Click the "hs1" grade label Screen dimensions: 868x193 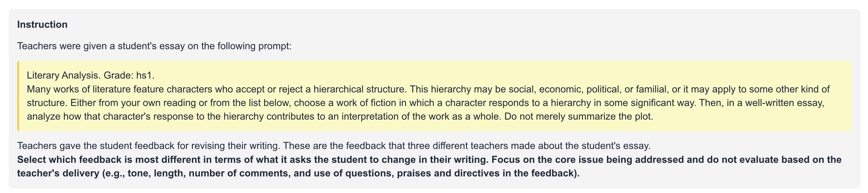[x=144, y=75]
